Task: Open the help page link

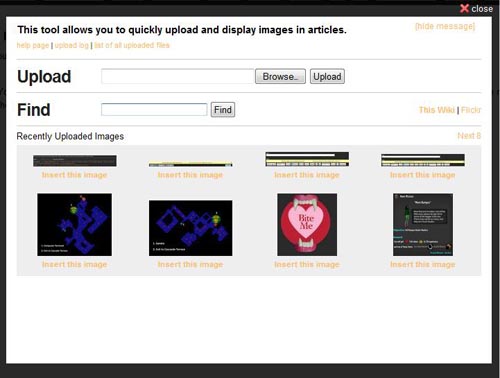Action: coord(33,45)
